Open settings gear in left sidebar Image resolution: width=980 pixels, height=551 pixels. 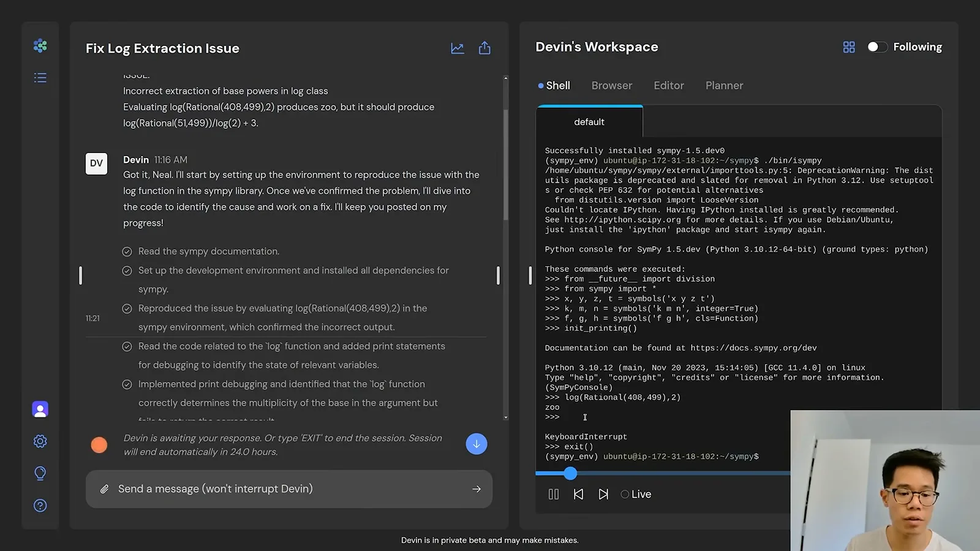pyautogui.click(x=40, y=441)
